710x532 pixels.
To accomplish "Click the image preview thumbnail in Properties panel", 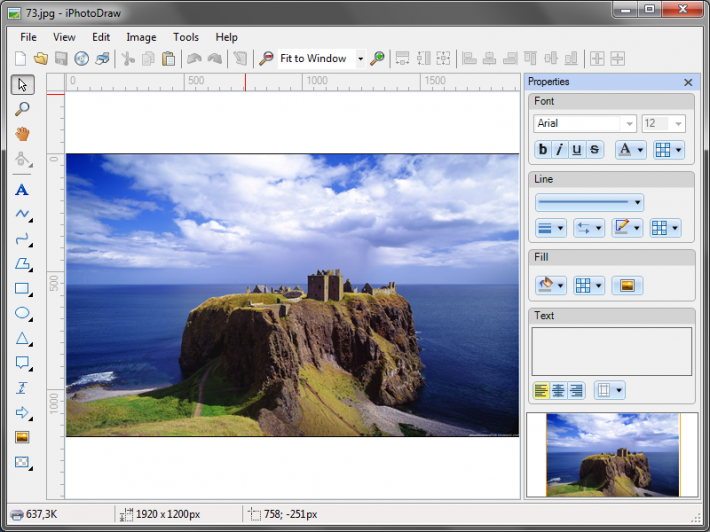I will [613, 455].
